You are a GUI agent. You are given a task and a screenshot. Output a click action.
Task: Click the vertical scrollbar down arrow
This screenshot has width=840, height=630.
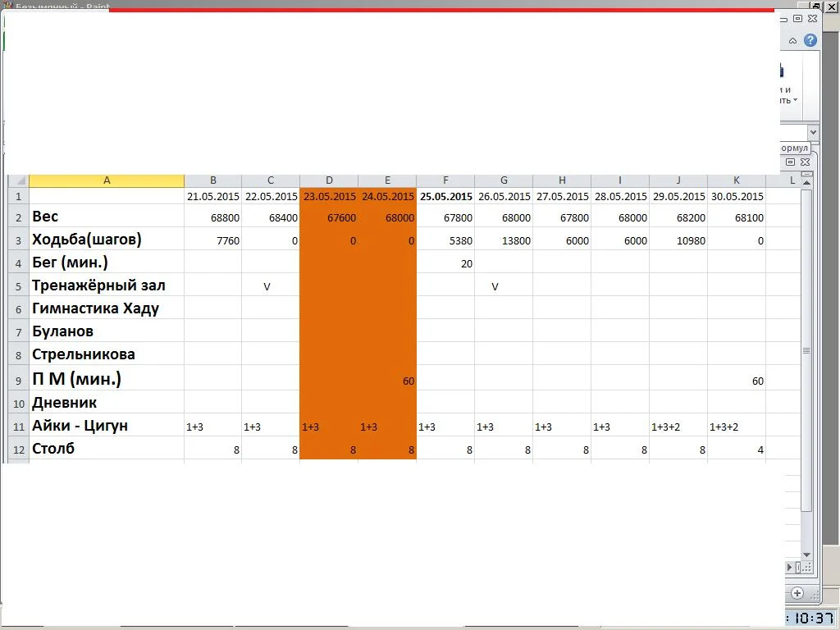(807, 555)
